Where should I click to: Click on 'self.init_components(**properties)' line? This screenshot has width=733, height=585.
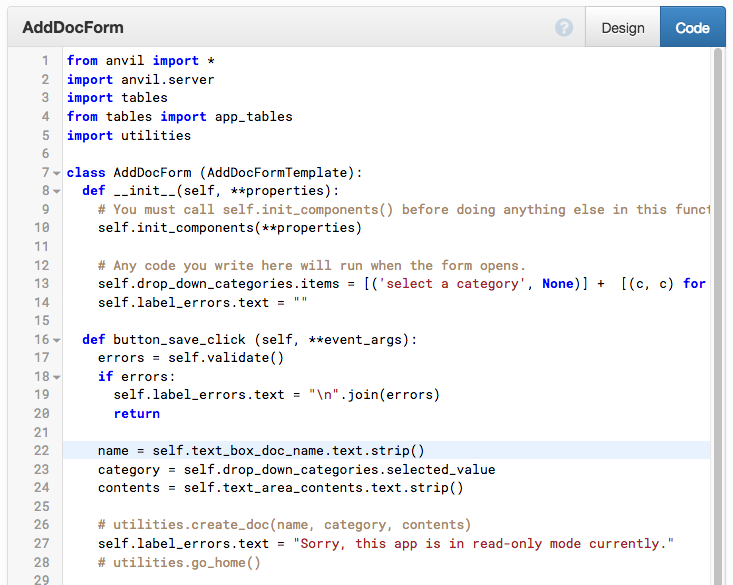click(x=229, y=228)
